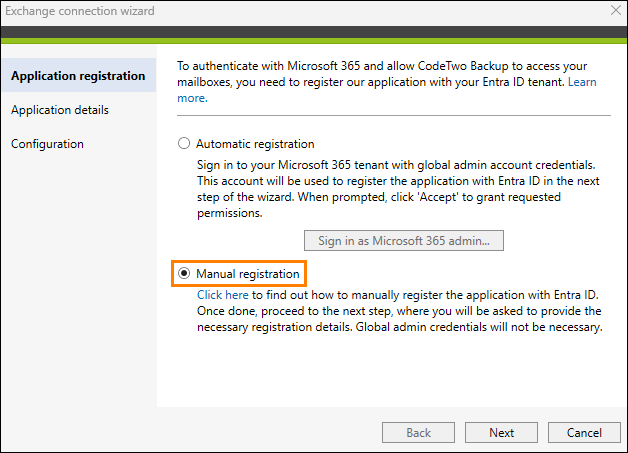Click the 'Sign in to your Microsoft 365 tenant' description
628x453 pixels.
(398, 189)
